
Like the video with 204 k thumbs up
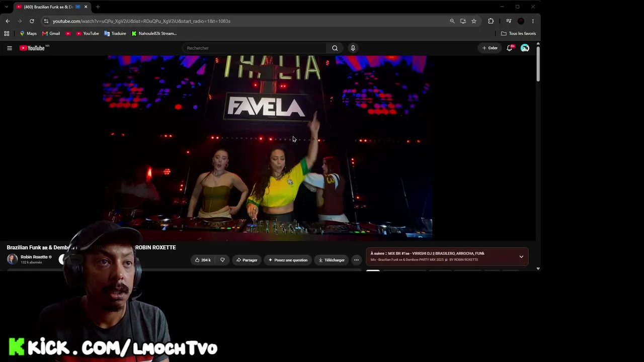click(x=203, y=260)
